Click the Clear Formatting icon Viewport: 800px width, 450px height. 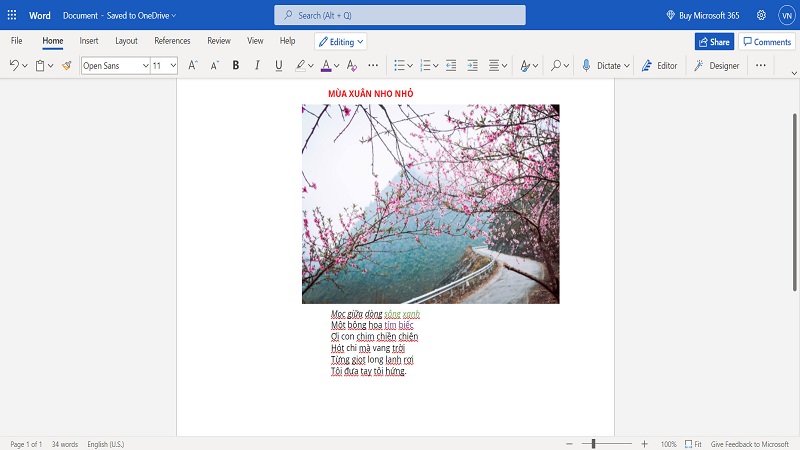pyautogui.click(x=352, y=65)
